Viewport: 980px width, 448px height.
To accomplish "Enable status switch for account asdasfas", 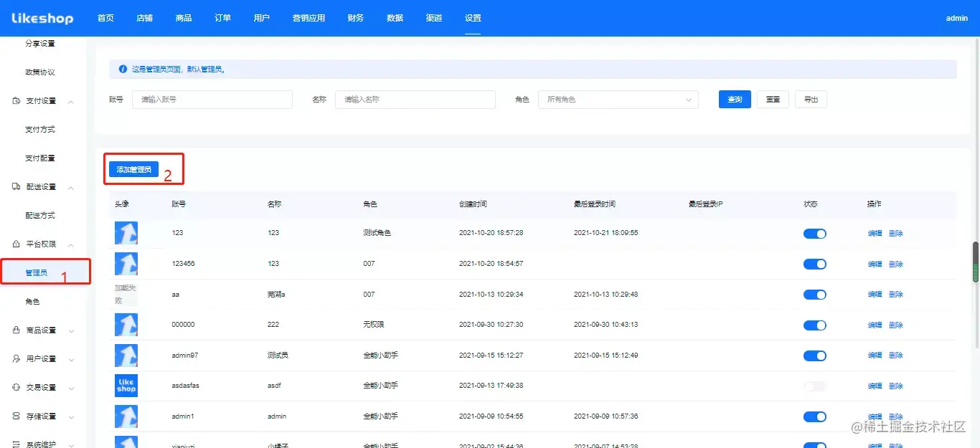I will pos(815,386).
